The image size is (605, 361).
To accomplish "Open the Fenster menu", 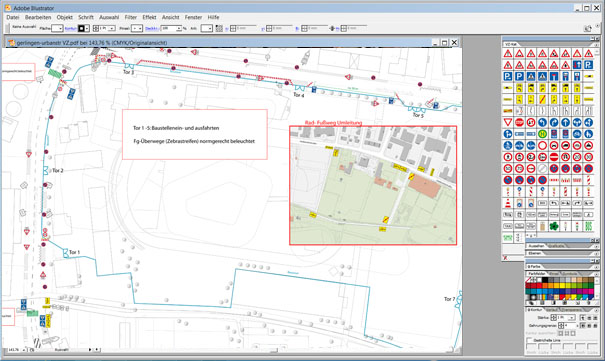I will (193, 17).
